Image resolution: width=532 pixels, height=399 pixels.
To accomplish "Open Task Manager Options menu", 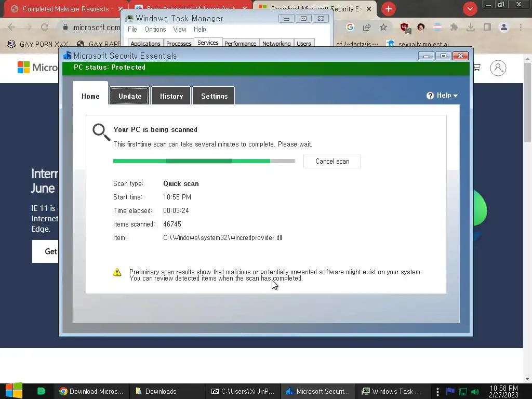I will pos(155,30).
